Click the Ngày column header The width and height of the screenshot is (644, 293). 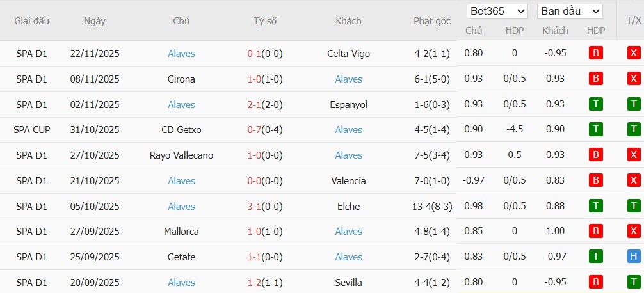tap(95, 21)
